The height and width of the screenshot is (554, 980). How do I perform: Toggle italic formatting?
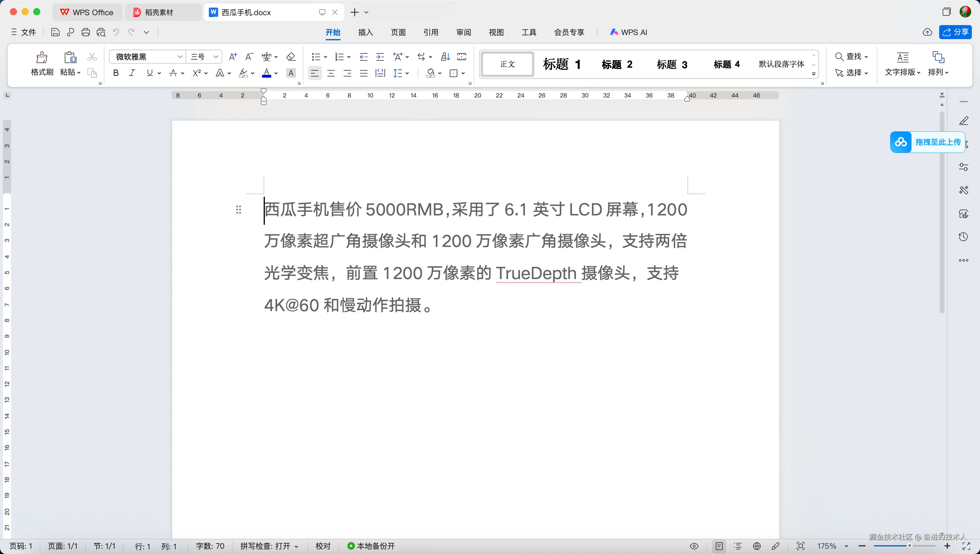(132, 73)
